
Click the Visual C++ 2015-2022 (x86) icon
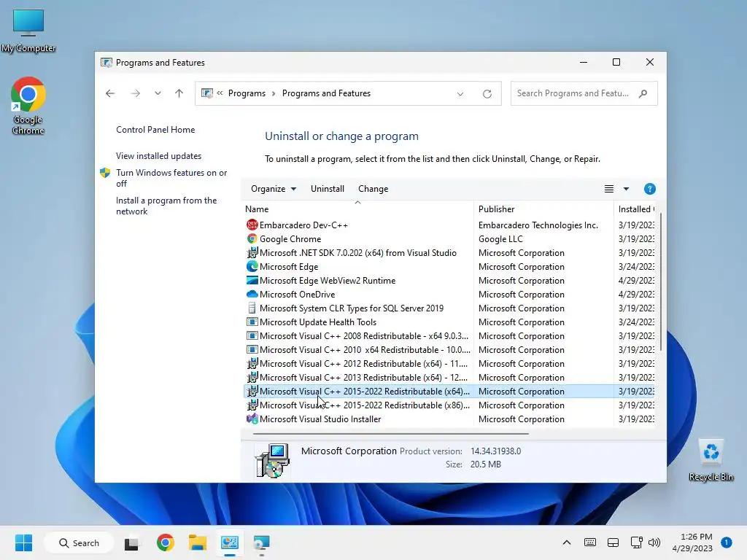click(x=252, y=405)
